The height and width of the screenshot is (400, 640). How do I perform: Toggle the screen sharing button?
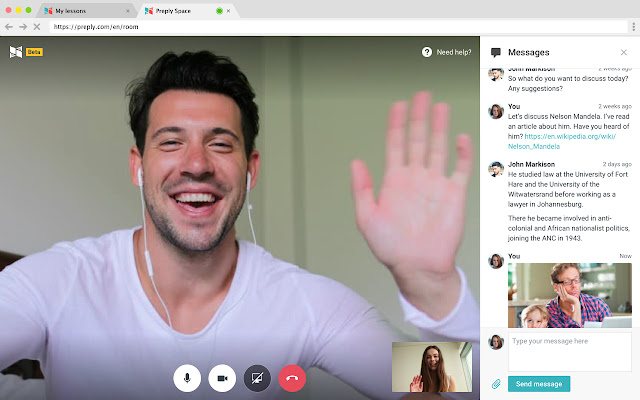point(257,378)
